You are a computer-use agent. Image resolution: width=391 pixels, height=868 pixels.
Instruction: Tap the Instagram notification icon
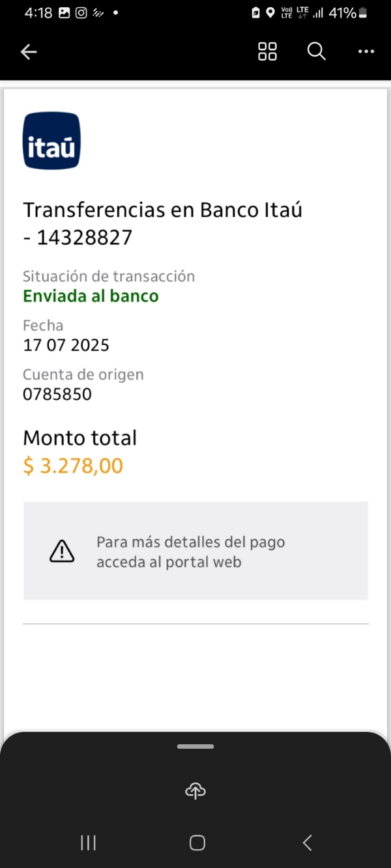pos(81,12)
